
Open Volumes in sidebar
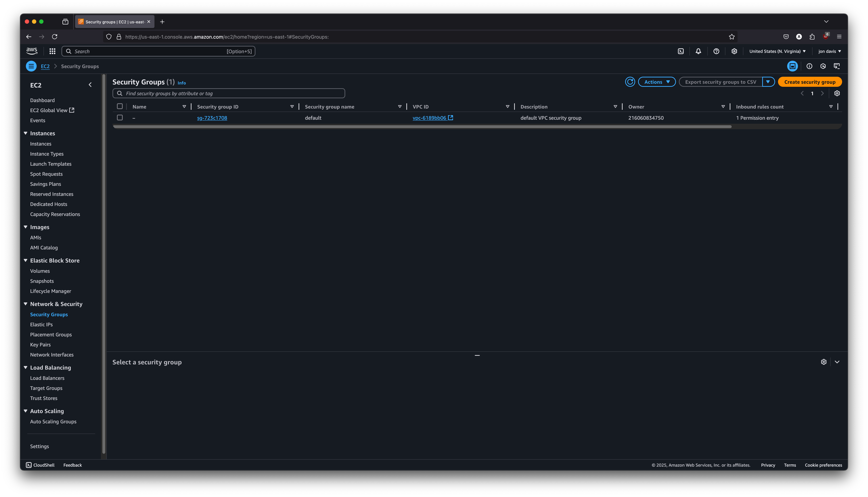tap(40, 271)
